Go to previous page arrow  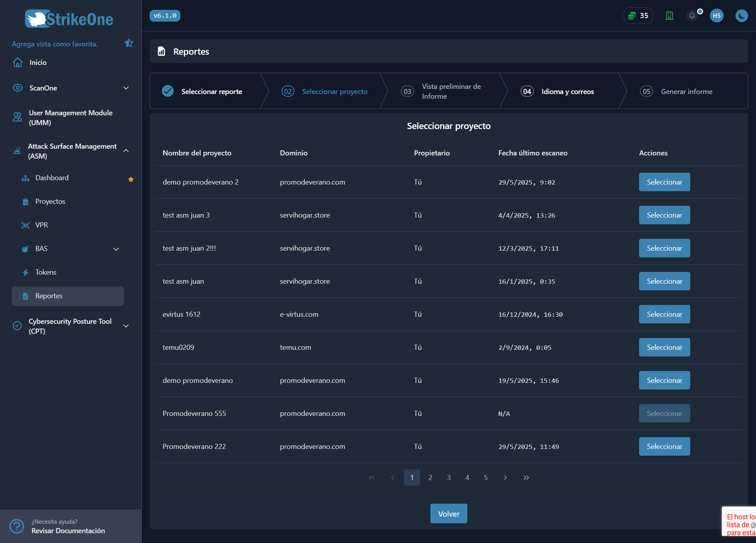point(393,477)
